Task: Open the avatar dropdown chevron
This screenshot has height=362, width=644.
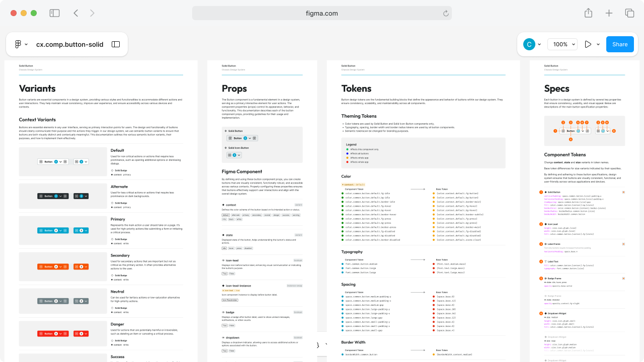Action: click(x=539, y=44)
